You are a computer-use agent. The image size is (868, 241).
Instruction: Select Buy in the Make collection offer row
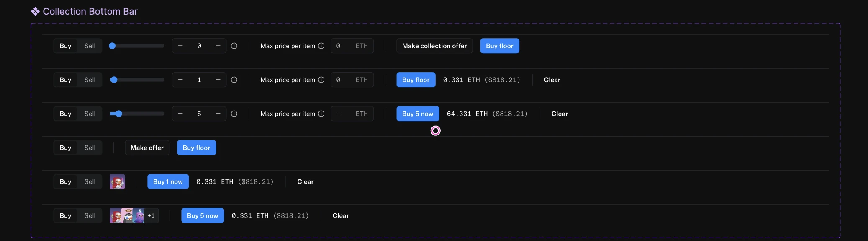point(65,46)
